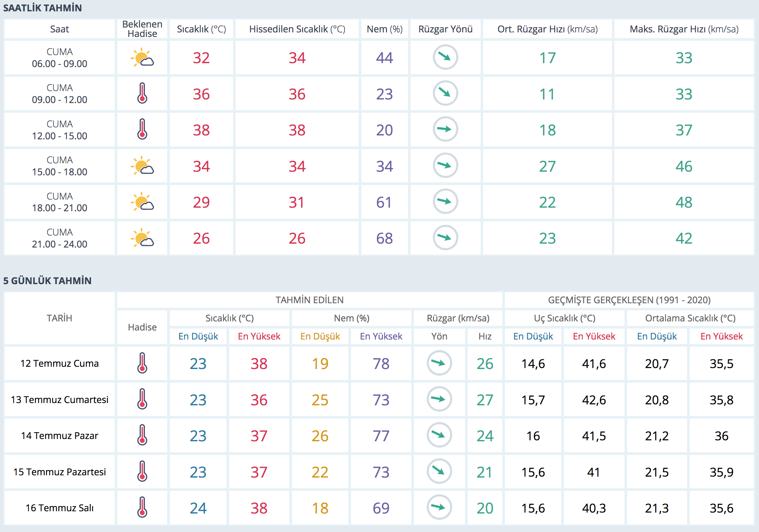The width and height of the screenshot is (759, 532).
Task: Click partly cloudy icon for Cuma 06.00 - 09.00
Action: 142,57
